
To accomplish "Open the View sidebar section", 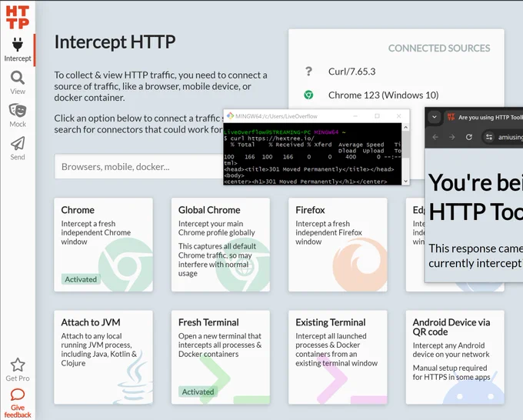I will pos(18,83).
